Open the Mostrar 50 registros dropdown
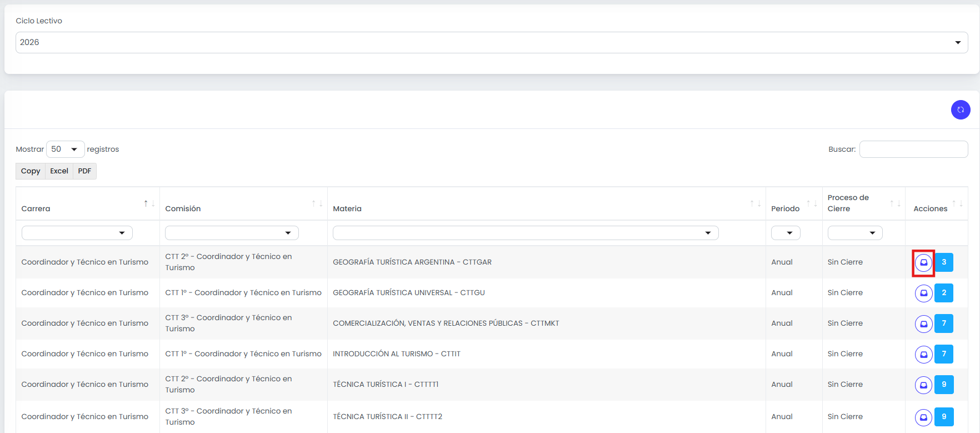The image size is (980, 433). point(65,149)
